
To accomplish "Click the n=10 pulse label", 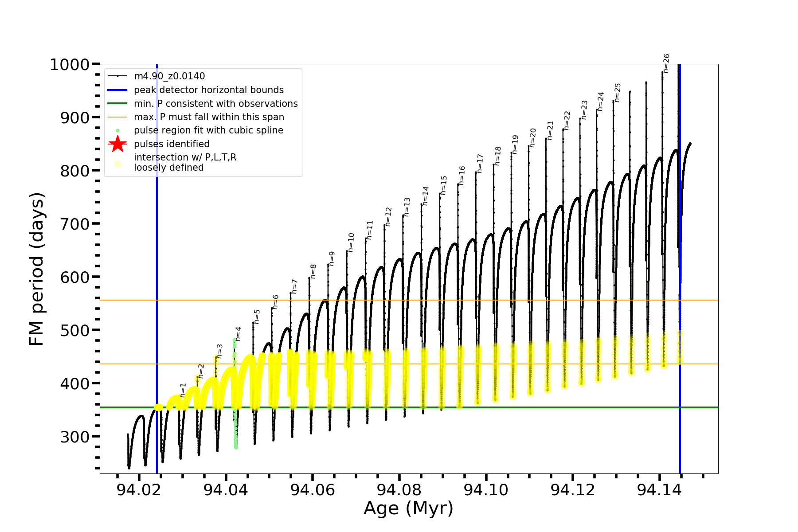I will pos(351,243).
